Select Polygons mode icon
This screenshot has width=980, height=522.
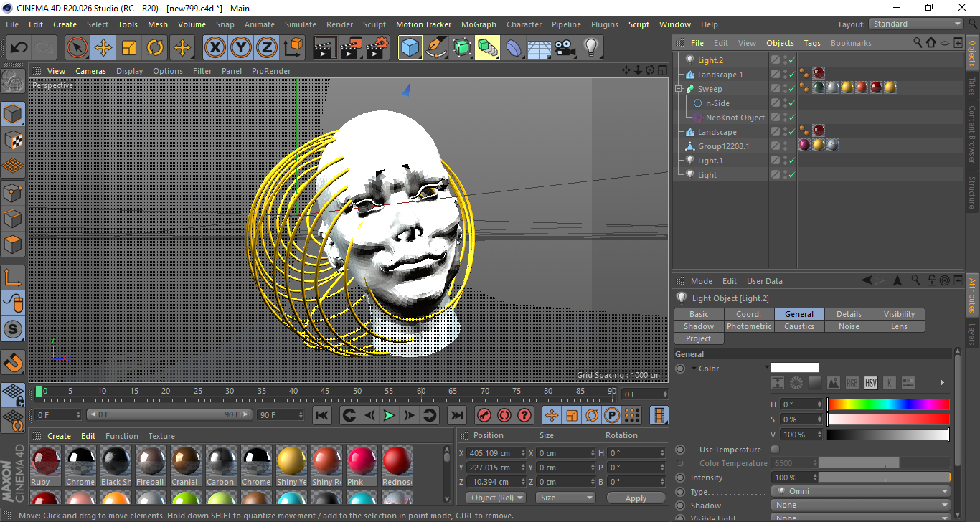point(13,245)
